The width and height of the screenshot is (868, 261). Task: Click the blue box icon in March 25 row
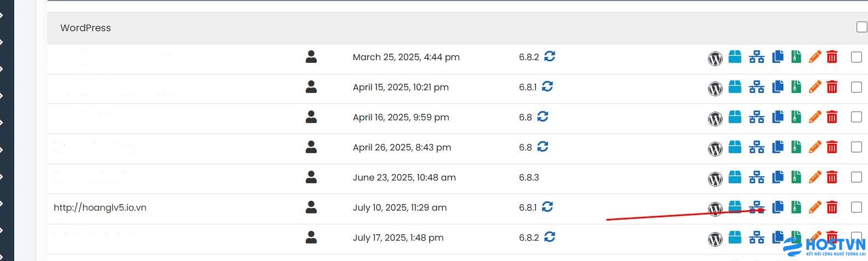[735, 57]
